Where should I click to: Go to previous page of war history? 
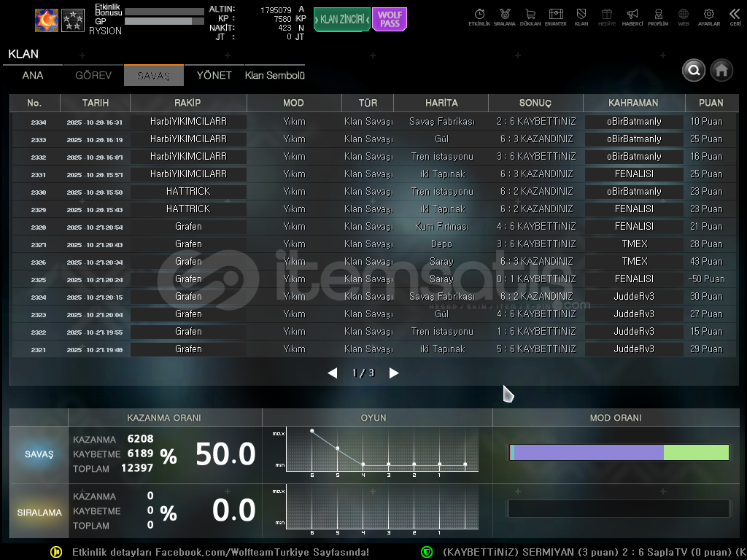[333, 373]
